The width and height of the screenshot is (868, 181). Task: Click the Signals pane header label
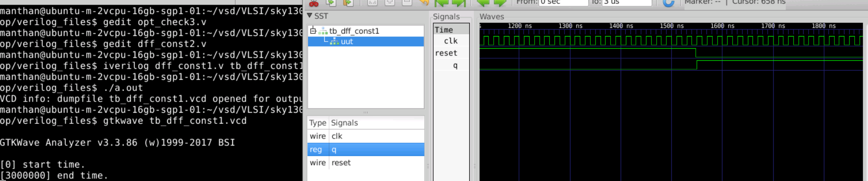[x=446, y=17]
